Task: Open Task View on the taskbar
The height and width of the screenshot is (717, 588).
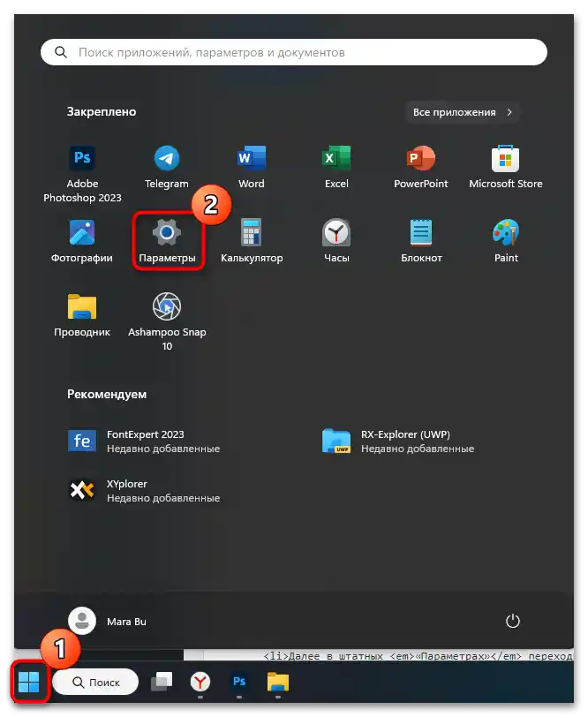Action: (x=162, y=683)
